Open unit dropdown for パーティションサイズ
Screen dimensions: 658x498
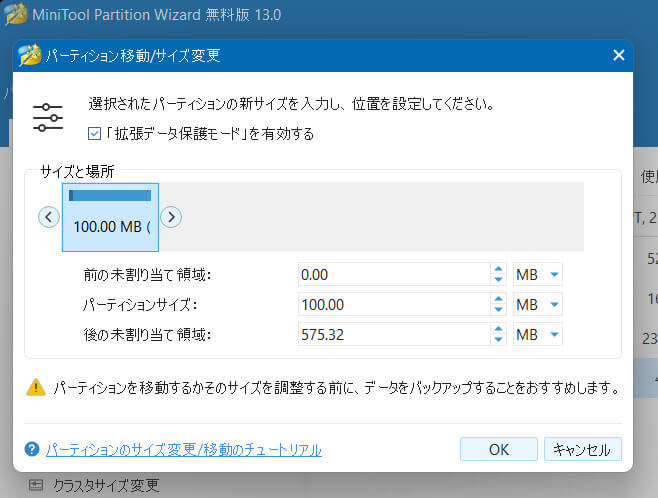553,304
